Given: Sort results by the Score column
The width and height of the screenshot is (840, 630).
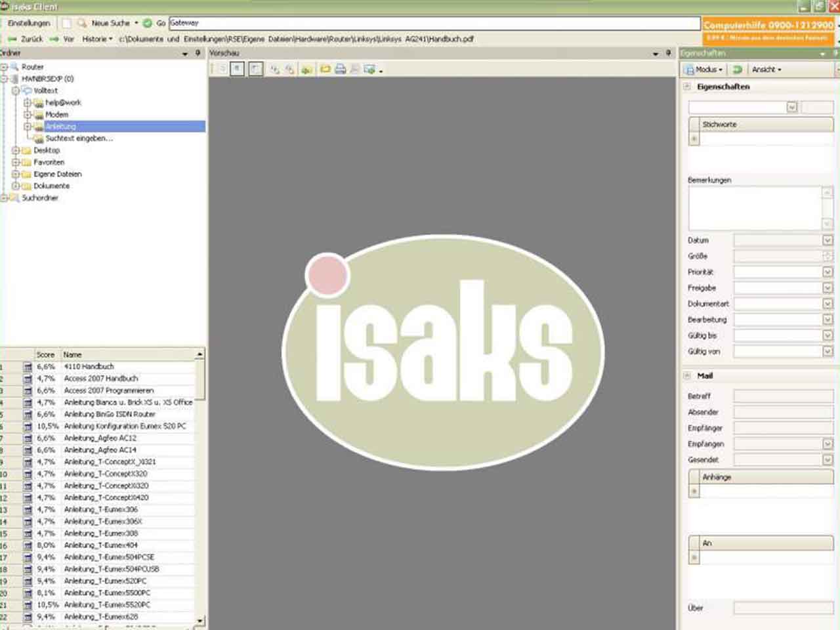Looking at the screenshot, I should pyautogui.click(x=48, y=354).
